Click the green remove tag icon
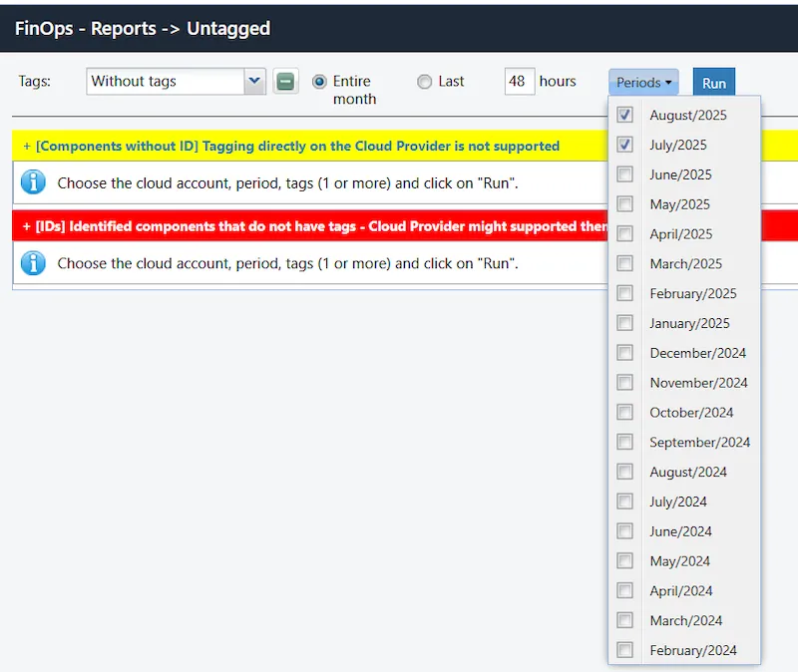Image resolution: width=798 pixels, height=672 pixels. coord(286,81)
